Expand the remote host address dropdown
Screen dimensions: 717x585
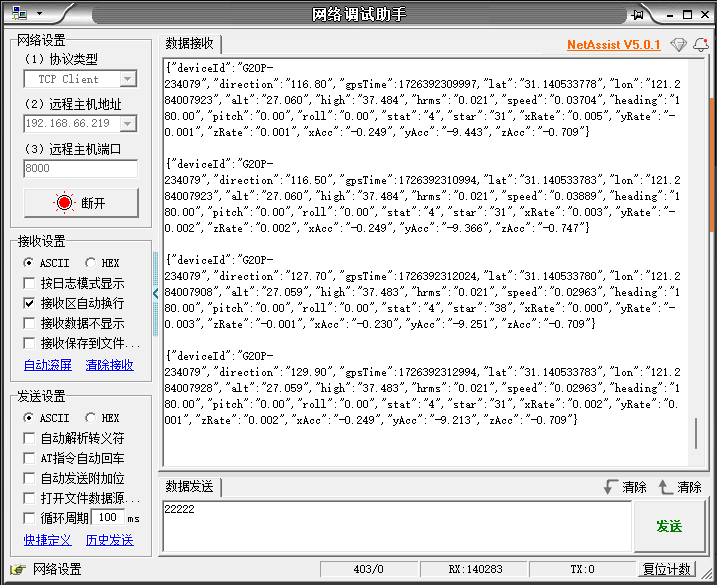[128, 124]
